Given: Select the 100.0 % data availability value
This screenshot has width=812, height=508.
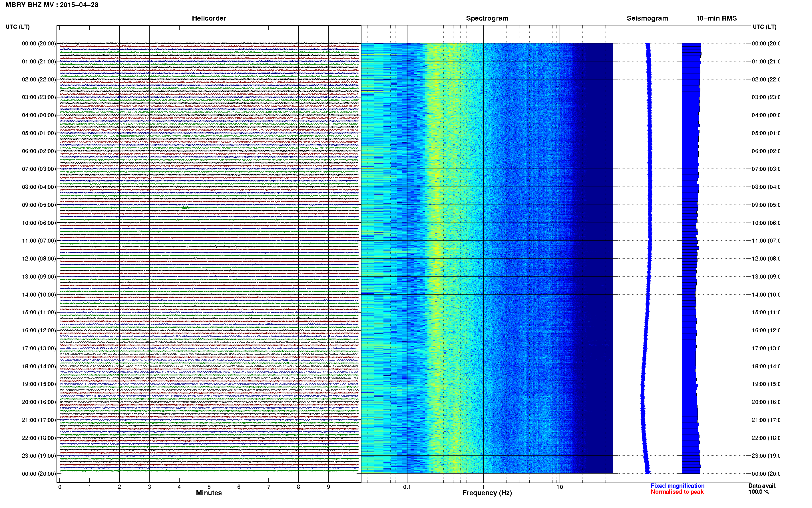Looking at the screenshot, I should [x=758, y=492].
